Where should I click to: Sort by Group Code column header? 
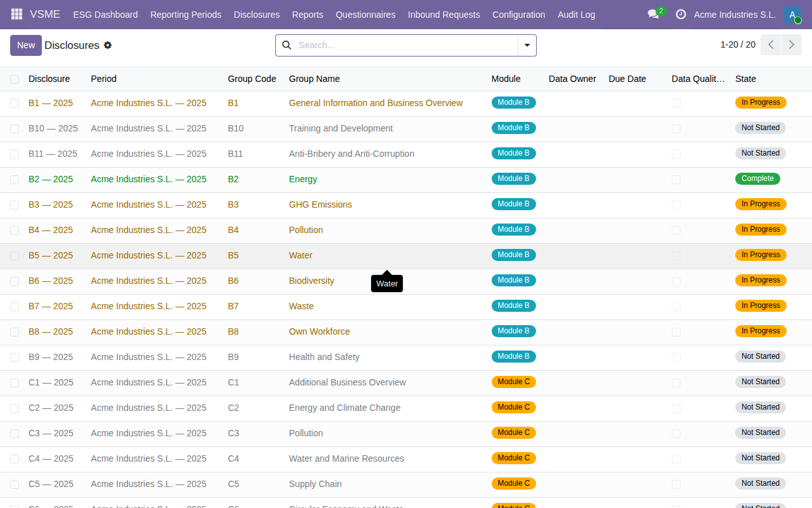pyautogui.click(x=252, y=79)
